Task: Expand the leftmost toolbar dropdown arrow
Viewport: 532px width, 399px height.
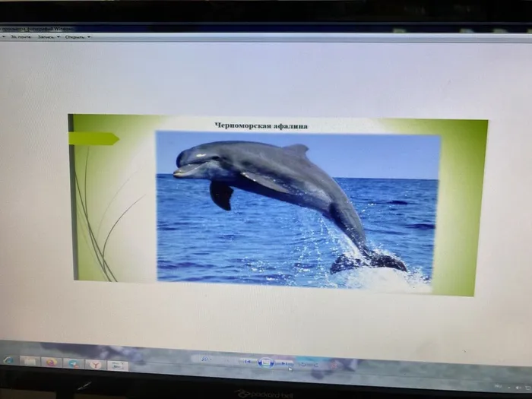Action: (4, 36)
